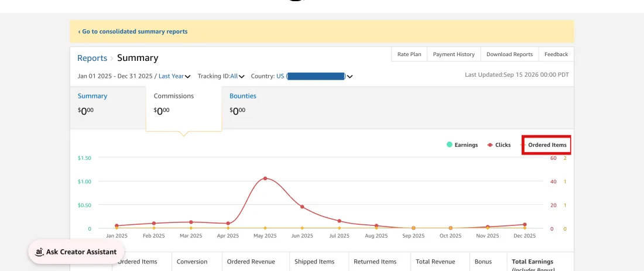
Task: Click the ai icon on Creator Assistant
Action: [x=39, y=252]
